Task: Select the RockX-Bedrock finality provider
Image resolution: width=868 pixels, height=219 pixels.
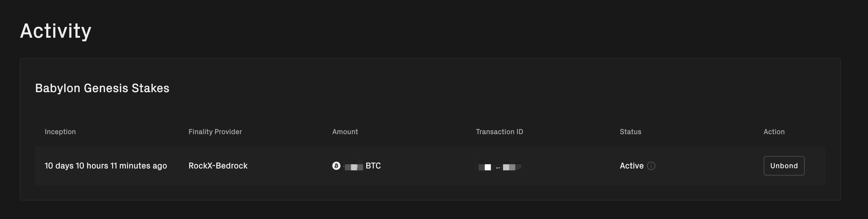Action: click(x=218, y=166)
